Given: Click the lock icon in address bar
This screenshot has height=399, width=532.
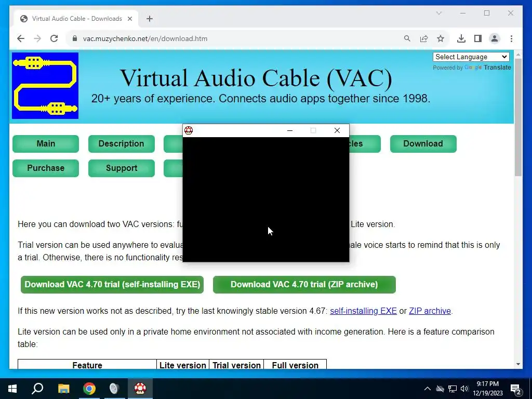Looking at the screenshot, I should pos(75,38).
